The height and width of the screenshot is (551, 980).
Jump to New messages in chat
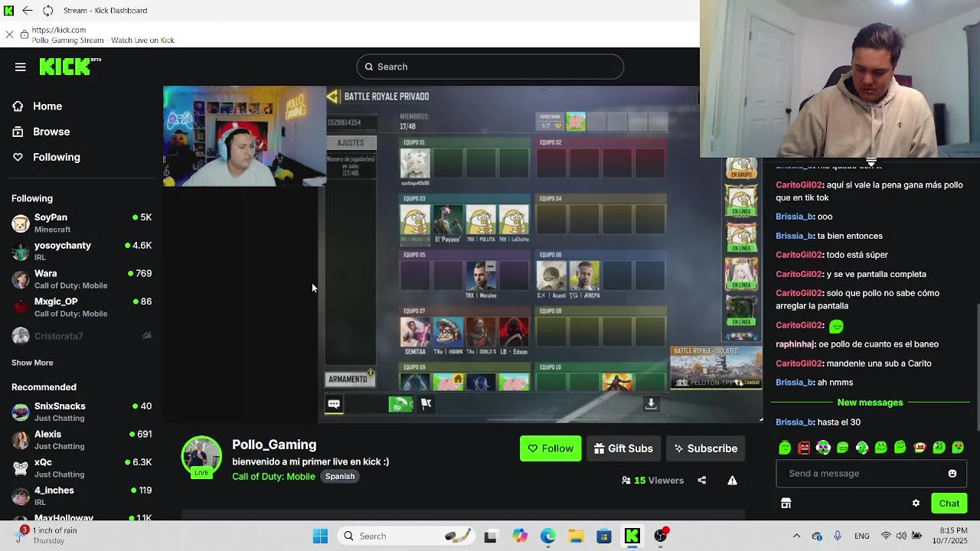pyautogui.click(x=870, y=403)
